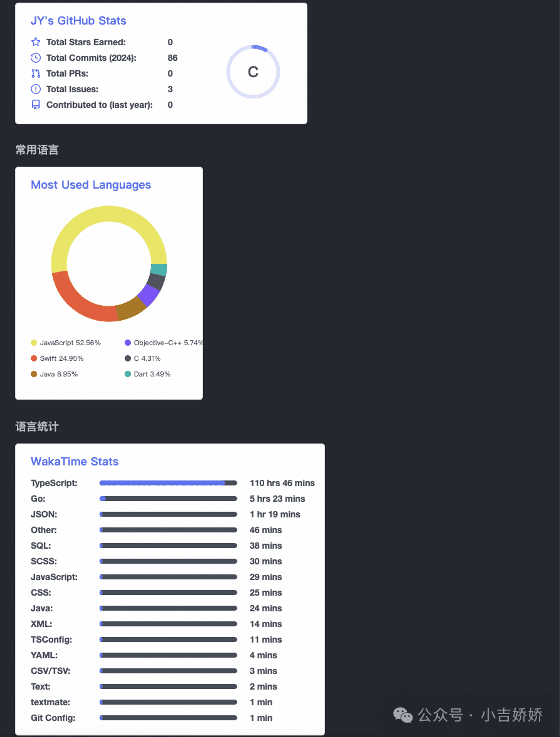This screenshot has height=737, width=560.
Task: Click the CSS: row label
Action: 41,592
